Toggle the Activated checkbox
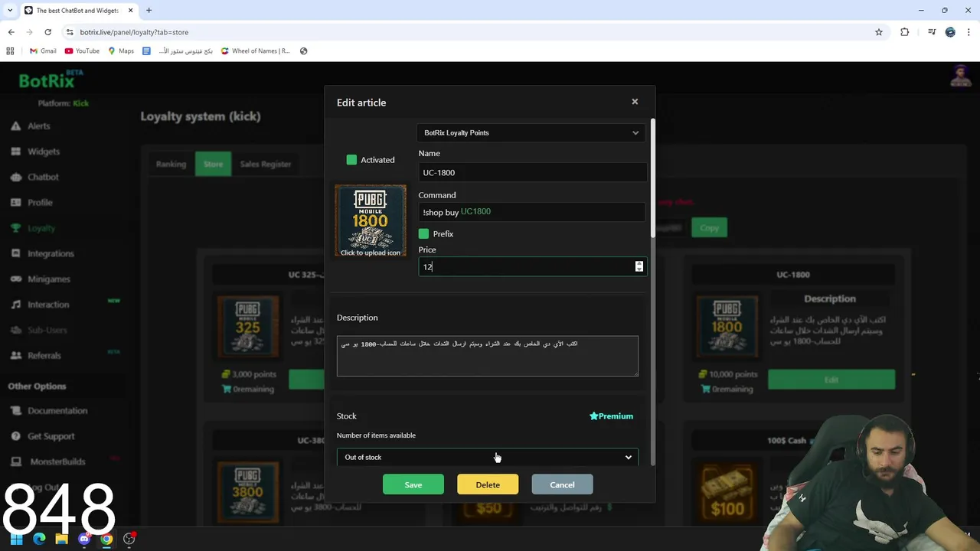 coord(351,160)
